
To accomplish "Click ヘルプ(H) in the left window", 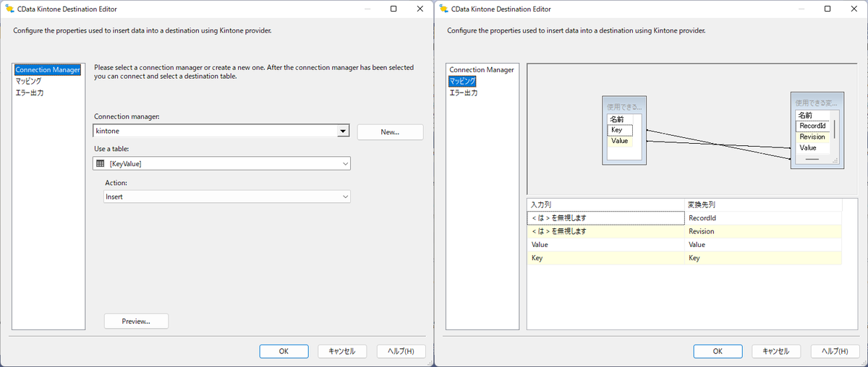I will point(401,351).
